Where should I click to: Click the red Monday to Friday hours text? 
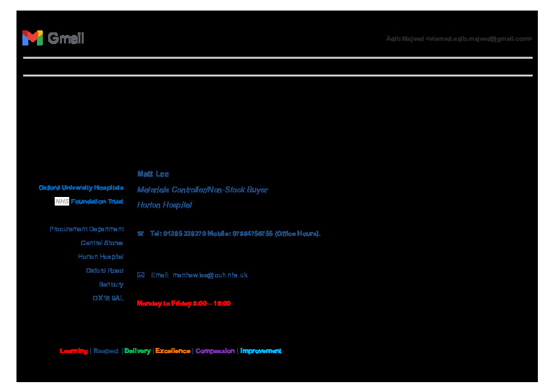click(x=183, y=303)
